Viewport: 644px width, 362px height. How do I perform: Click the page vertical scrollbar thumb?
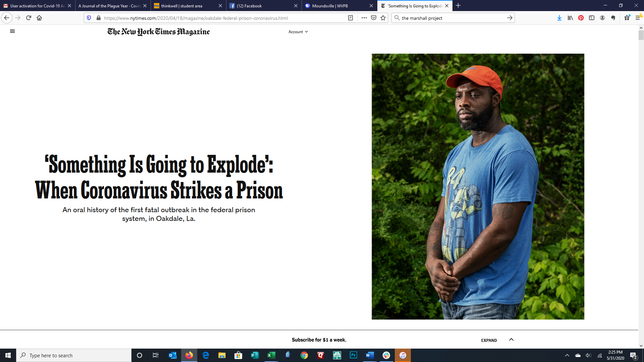(641, 35)
